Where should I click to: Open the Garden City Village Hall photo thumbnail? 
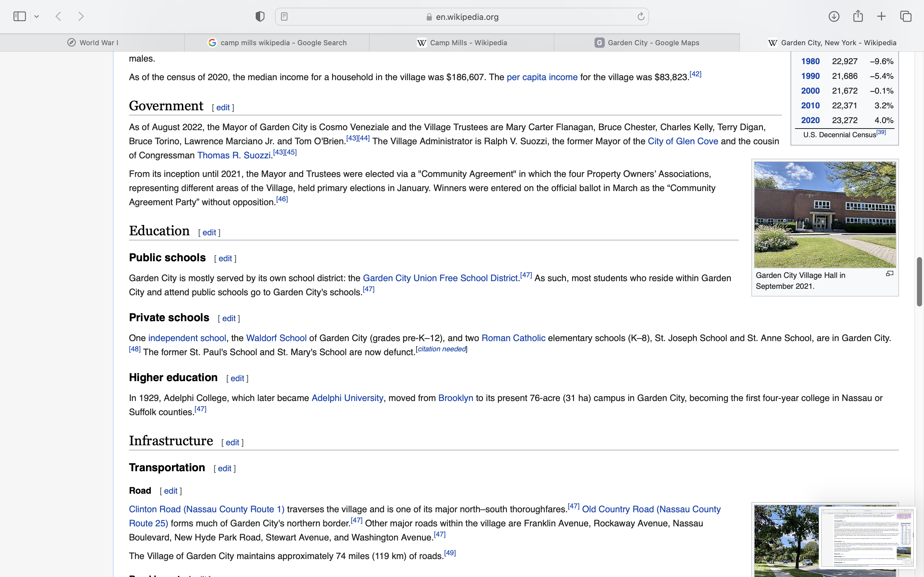pyautogui.click(x=825, y=214)
